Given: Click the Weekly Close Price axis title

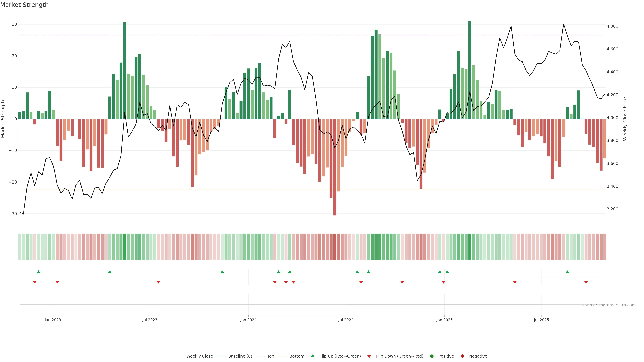Looking at the screenshot, I should tap(625, 119).
